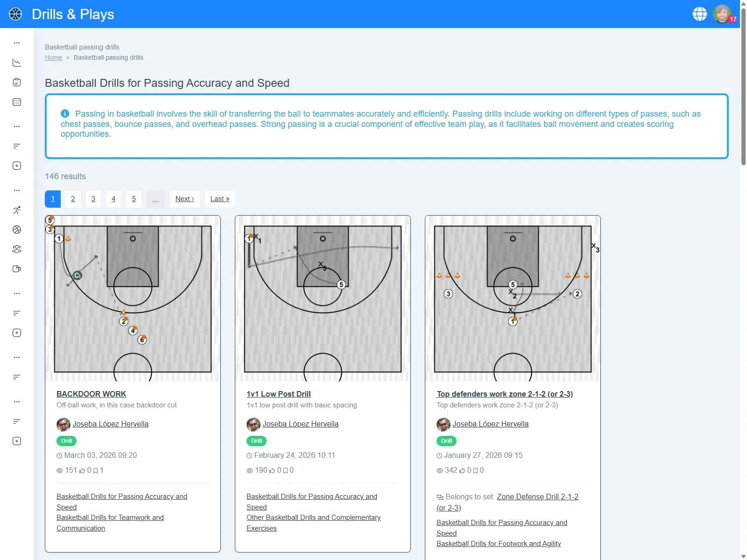Click the video camera icon in sidebar
Viewport: 747px width, 560px height.
pos(17,269)
